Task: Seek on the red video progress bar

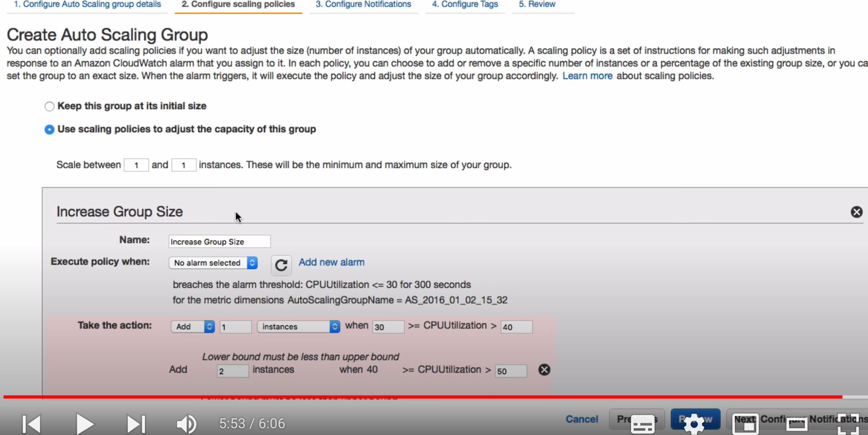Action: (x=428, y=397)
